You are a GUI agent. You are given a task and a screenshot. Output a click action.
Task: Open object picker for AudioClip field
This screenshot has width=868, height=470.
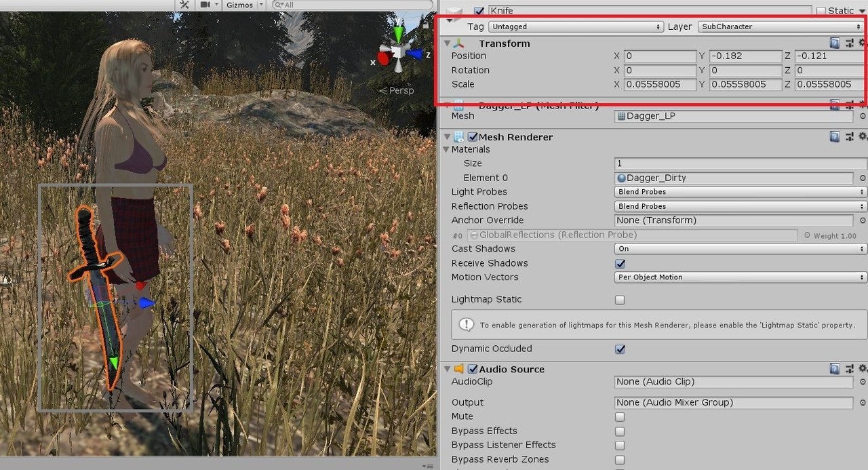pyautogui.click(x=863, y=382)
